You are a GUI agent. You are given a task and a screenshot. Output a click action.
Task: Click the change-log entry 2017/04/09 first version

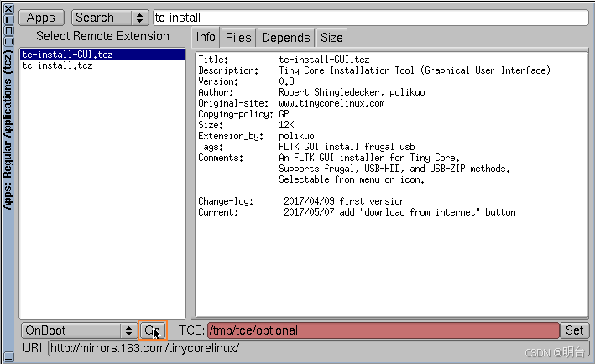(344, 201)
